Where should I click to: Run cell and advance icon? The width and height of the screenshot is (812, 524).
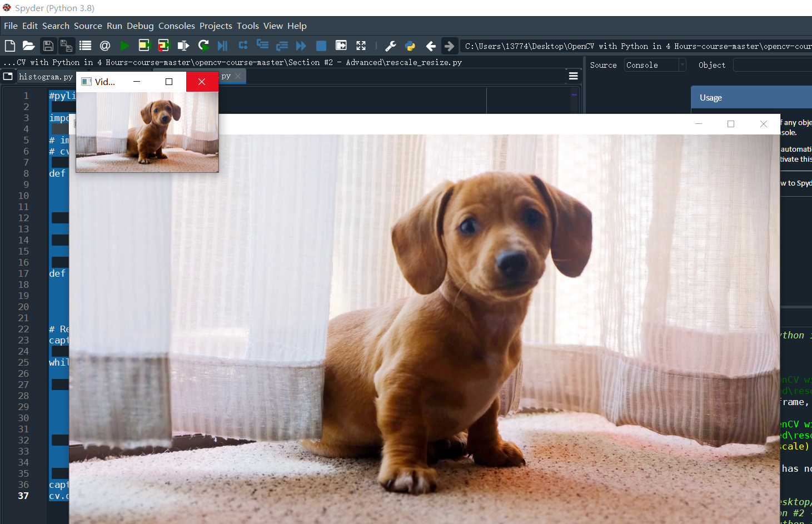163,46
